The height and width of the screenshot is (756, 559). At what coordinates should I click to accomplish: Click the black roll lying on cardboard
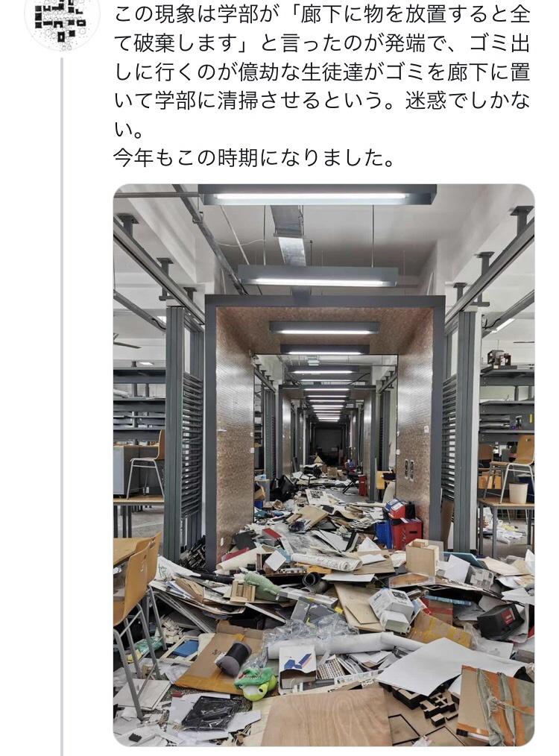click(233, 657)
